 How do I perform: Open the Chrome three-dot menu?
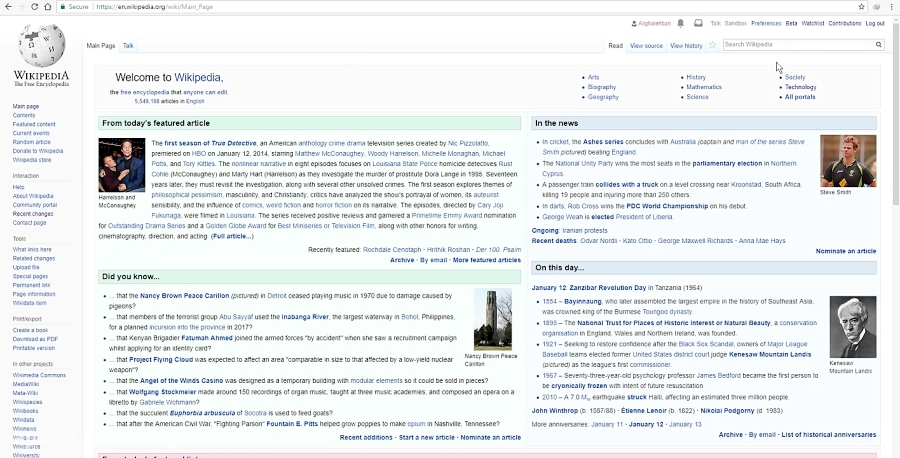tap(891, 6)
